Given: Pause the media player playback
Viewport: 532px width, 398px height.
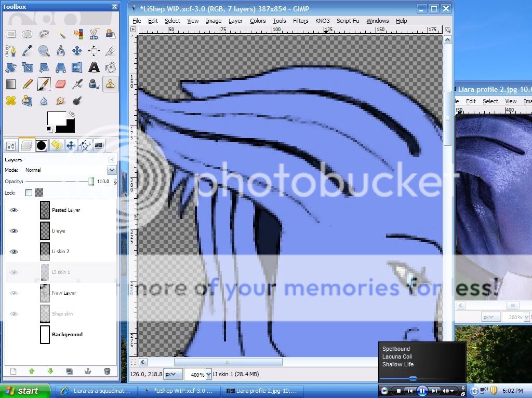Looking at the screenshot, I should pyautogui.click(x=422, y=391).
